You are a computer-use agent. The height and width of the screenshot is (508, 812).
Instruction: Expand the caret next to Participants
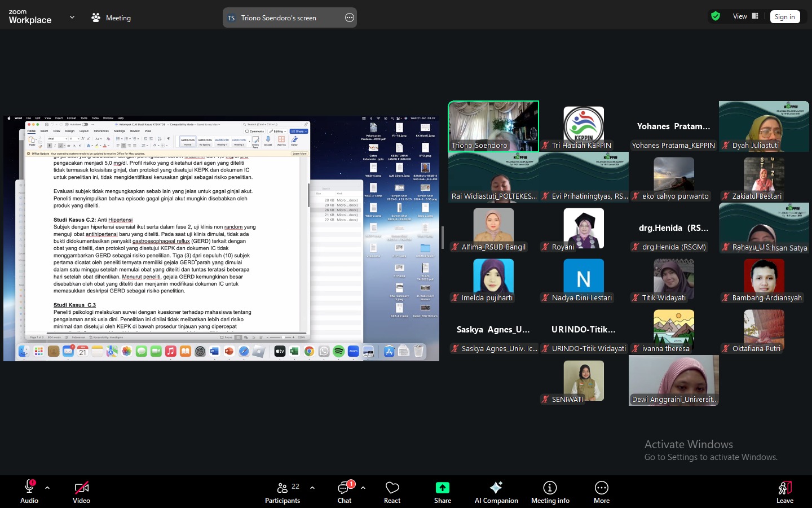(312, 488)
